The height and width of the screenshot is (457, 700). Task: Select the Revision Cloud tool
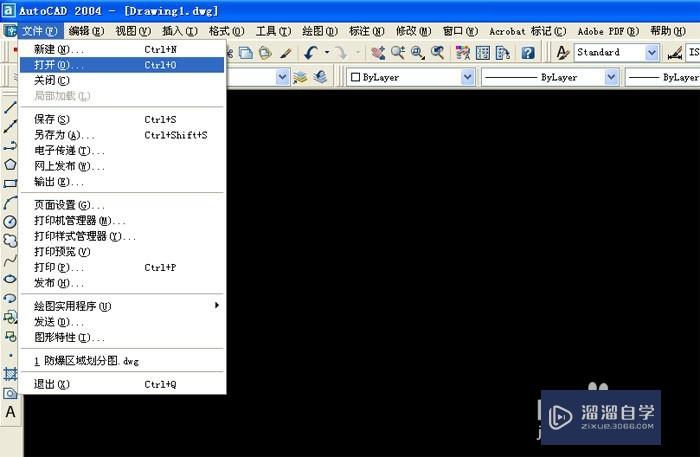click(x=10, y=241)
